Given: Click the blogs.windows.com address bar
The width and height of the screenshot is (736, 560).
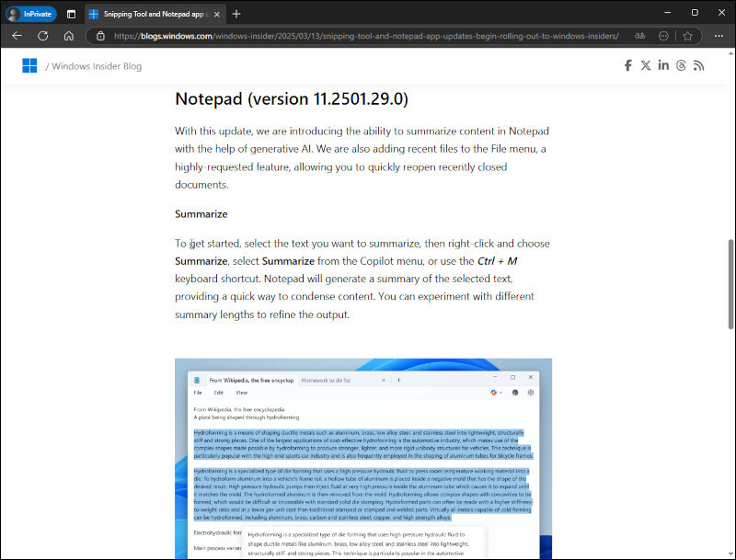Looking at the screenshot, I should (x=365, y=36).
